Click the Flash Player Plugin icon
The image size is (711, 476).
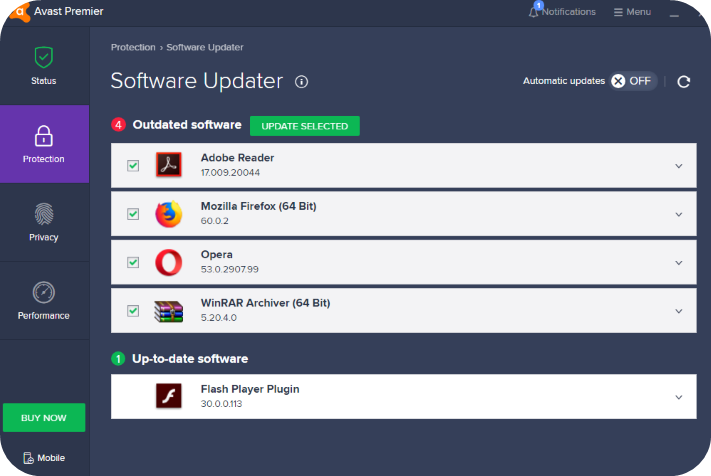pyautogui.click(x=169, y=396)
